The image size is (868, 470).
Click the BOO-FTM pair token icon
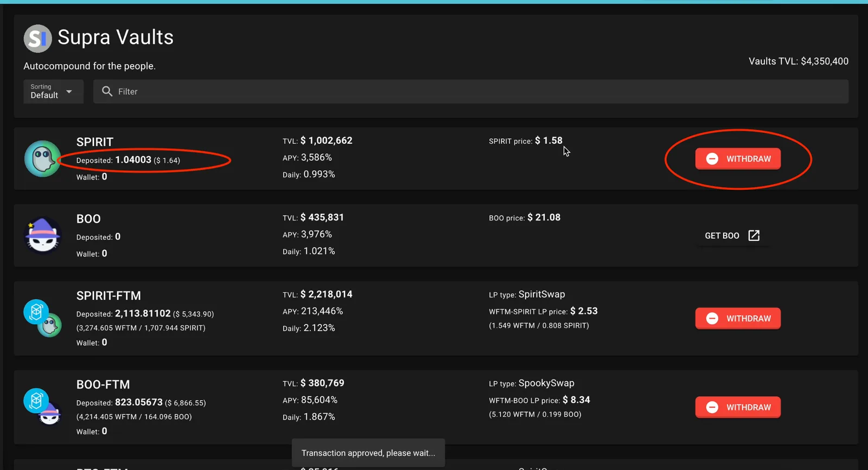pyautogui.click(x=42, y=407)
